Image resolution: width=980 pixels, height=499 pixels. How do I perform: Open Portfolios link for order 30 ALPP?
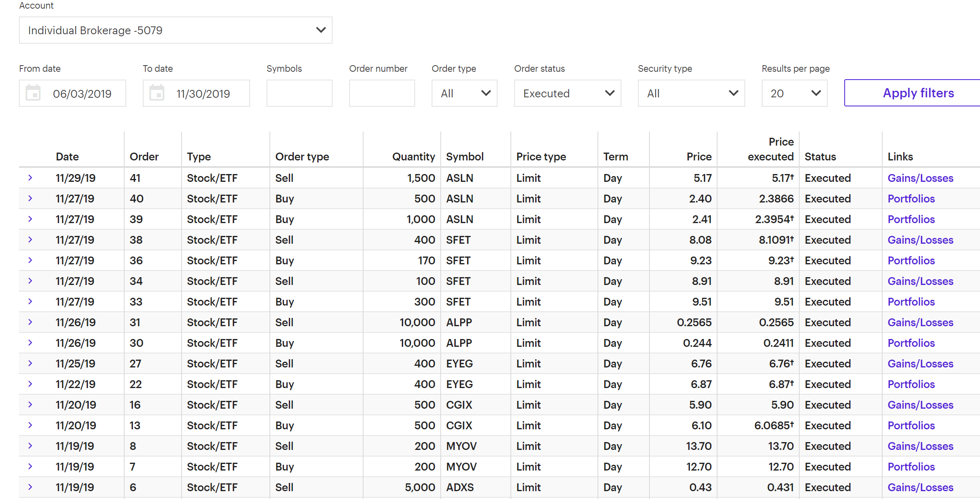point(911,343)
